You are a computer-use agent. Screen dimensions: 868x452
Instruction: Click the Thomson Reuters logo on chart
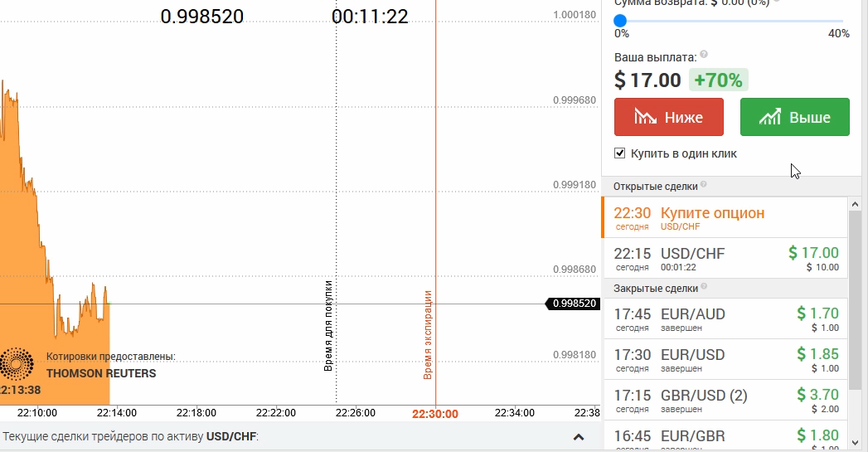point(16,364)
